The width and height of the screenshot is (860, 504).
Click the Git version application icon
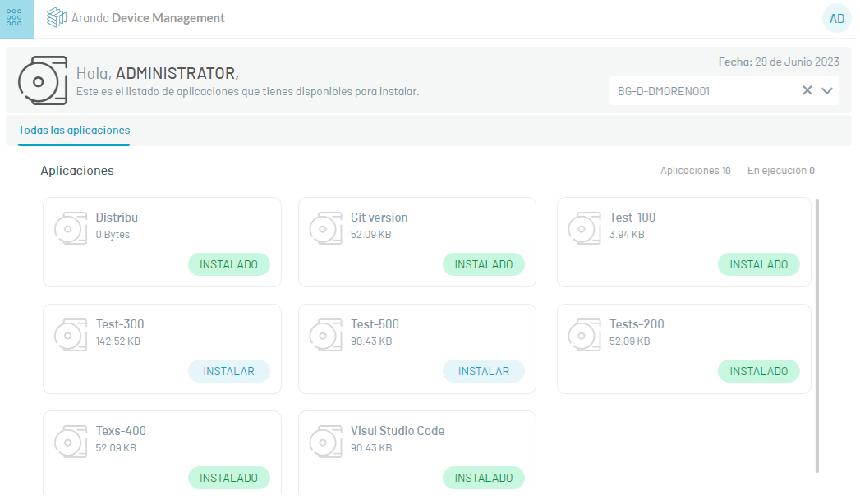pos(326,228)
